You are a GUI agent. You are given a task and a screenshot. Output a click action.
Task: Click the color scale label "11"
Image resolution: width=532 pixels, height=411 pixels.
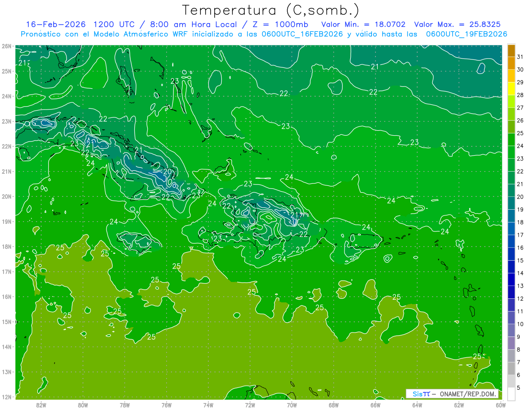520,312
